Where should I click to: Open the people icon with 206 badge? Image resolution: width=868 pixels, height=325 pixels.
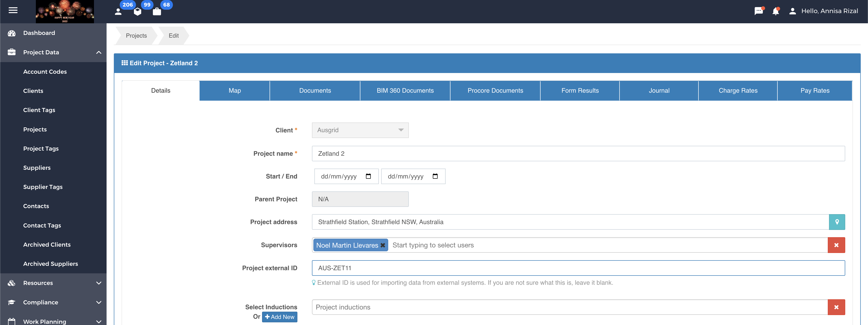coord(118,12)
